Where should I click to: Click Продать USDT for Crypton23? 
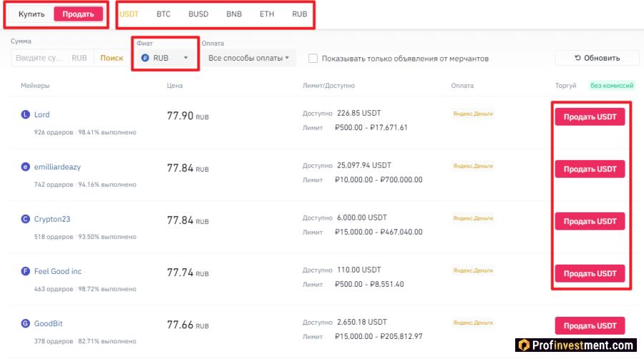(x=590, y=221)
